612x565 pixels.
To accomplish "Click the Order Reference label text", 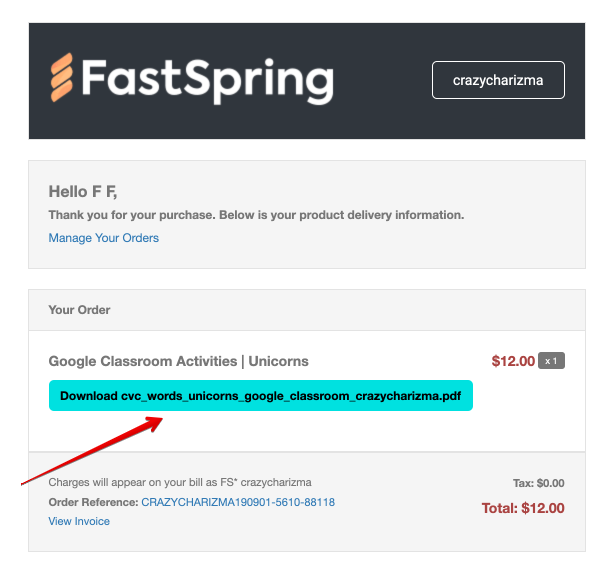I will coord(93,502).
